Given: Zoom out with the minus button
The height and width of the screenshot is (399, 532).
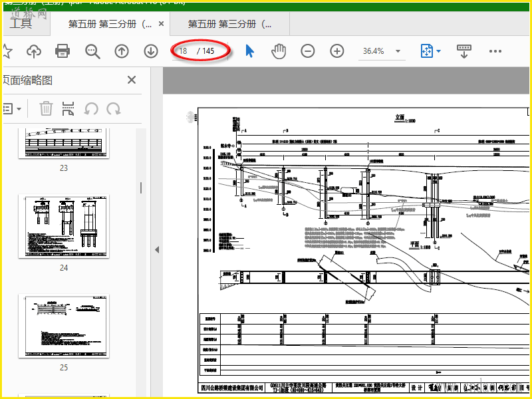Looking at the screenshot, I should 307,51.
